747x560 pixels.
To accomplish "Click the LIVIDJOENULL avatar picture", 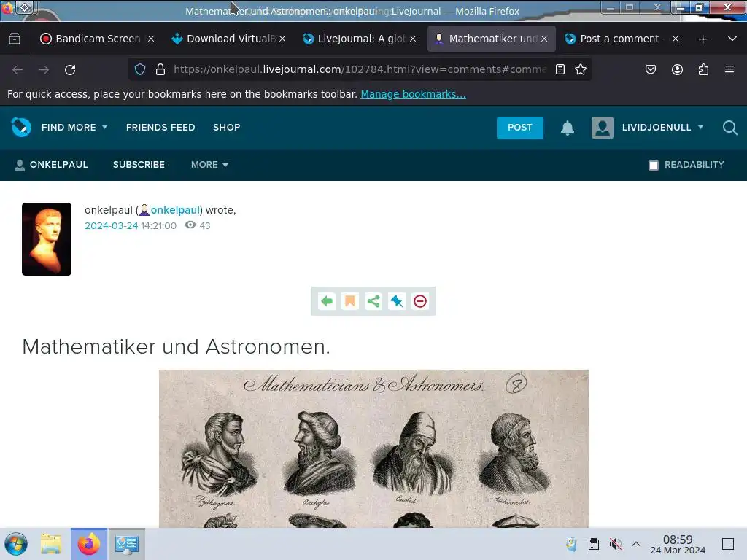I will 602,128.
